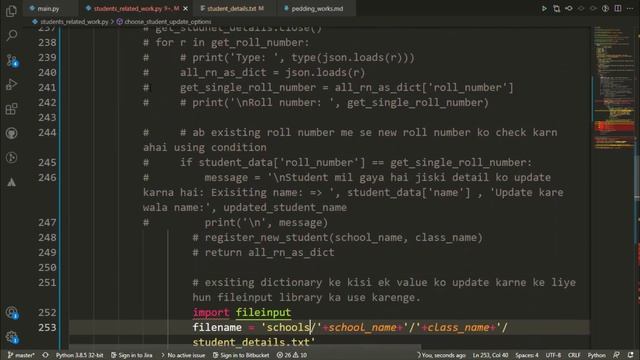Click the circular toggle annotations icon
640x360 pixels.
605,8
